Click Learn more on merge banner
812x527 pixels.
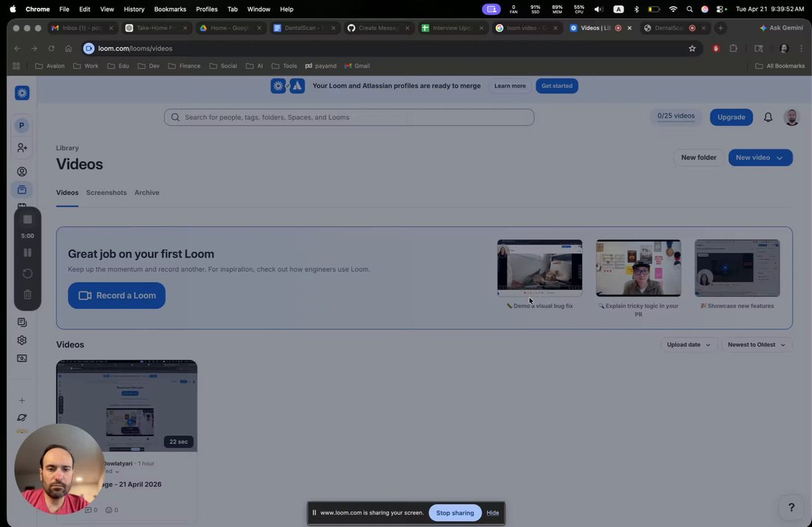click(510, 86)
